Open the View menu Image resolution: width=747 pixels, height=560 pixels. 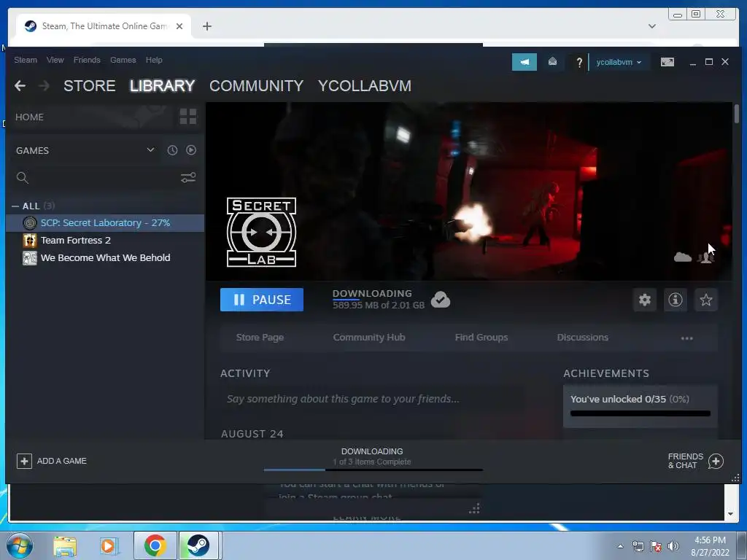[x=55, y=60]
